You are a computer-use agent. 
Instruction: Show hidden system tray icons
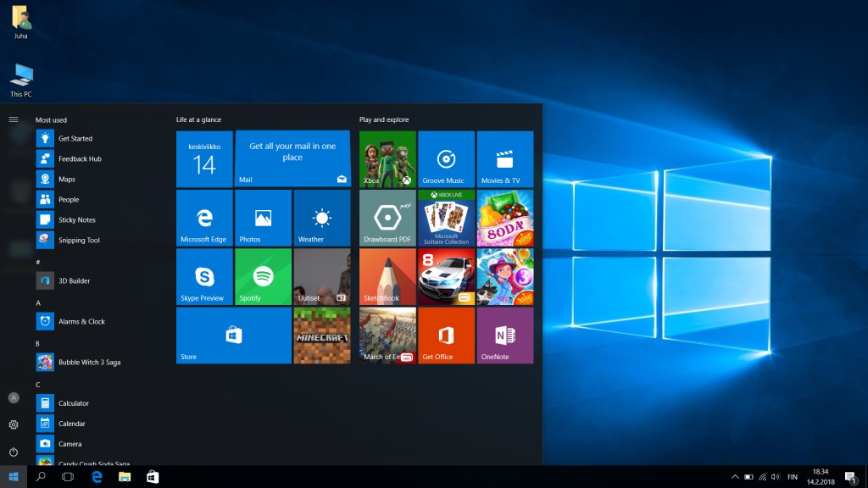[x=735, y=477]
